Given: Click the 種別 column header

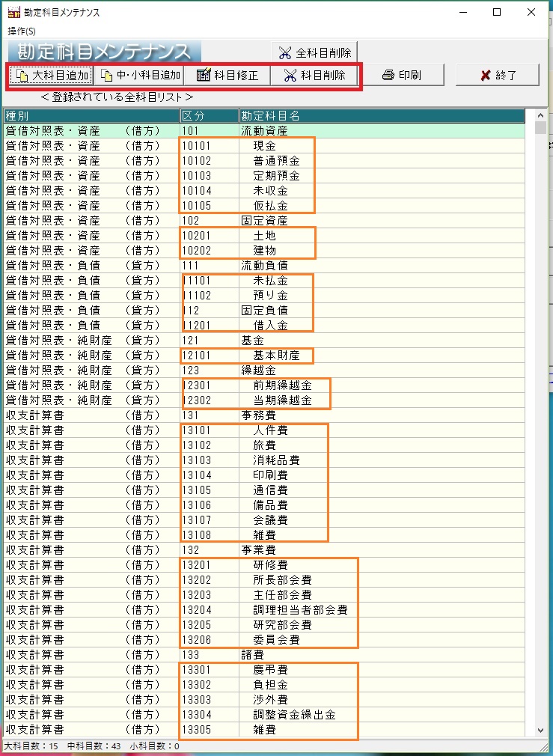Looking at the screenshot, I should (90, 115).
